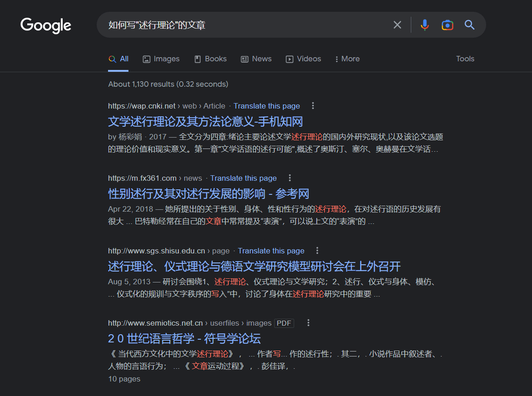The image size is (532, 396).
Task: Open three-dot menu for m.fx361.com result
Action: coord(290,178)
